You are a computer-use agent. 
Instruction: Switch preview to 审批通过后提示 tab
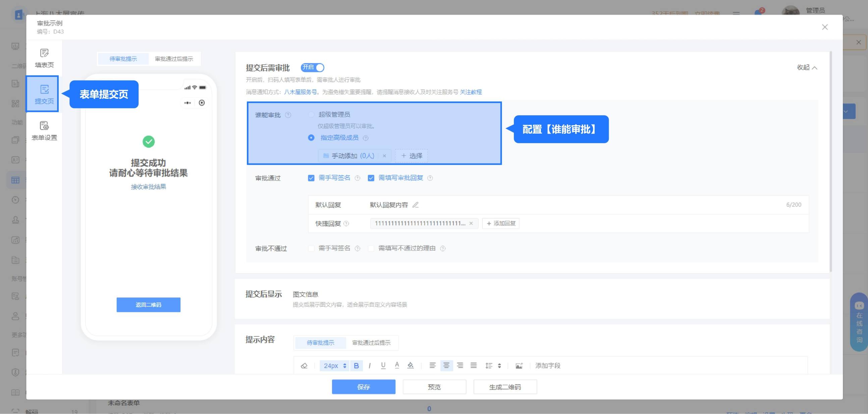174,59
